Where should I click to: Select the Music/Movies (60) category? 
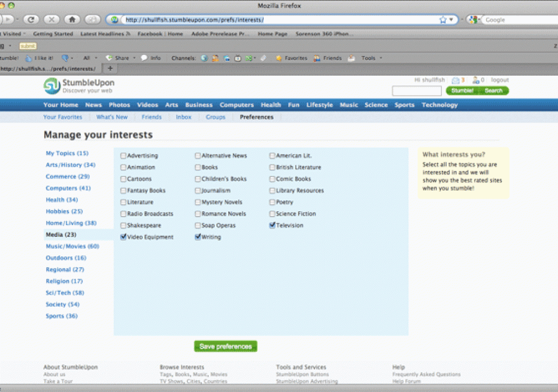(x=72, y=246)
